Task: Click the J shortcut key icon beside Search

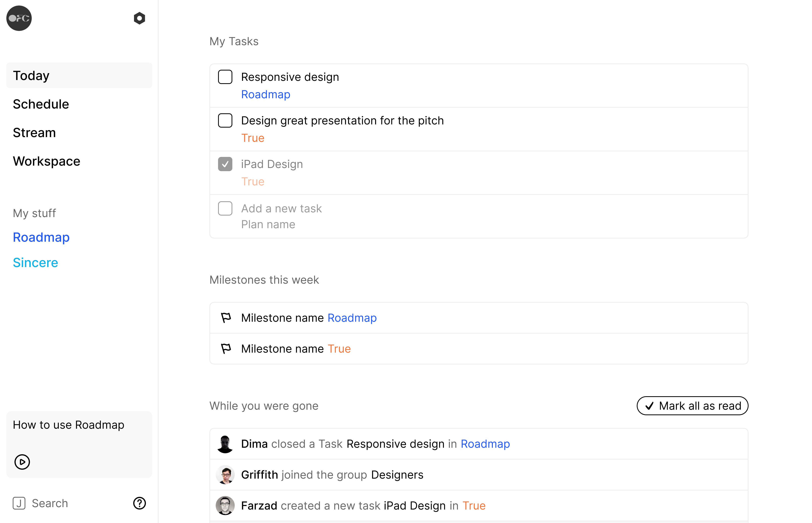Action: (19, 503)
